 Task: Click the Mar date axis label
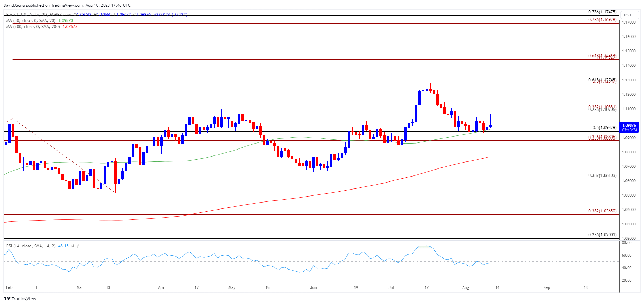click(x=80, y=287)
